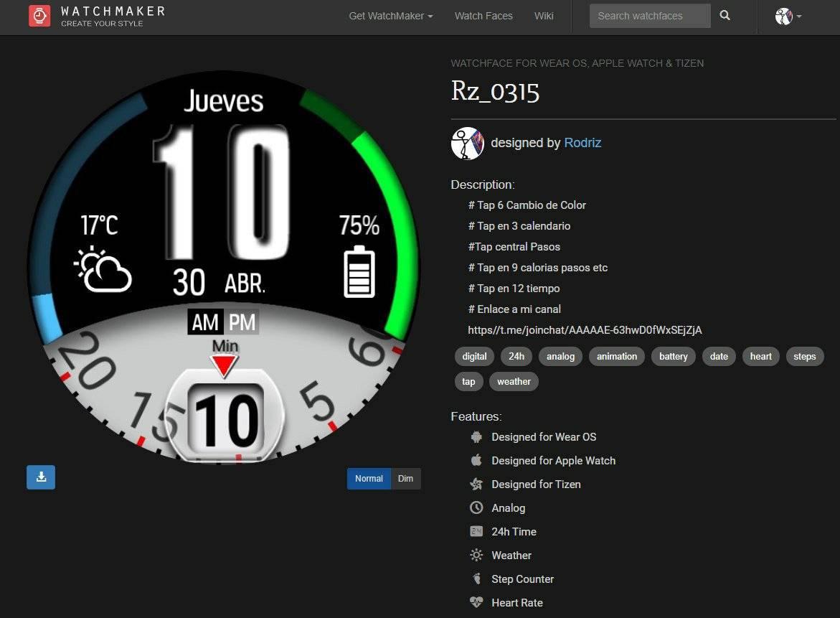
Task: Click the Analog clock icon
Action: click(x=476, y=507)
